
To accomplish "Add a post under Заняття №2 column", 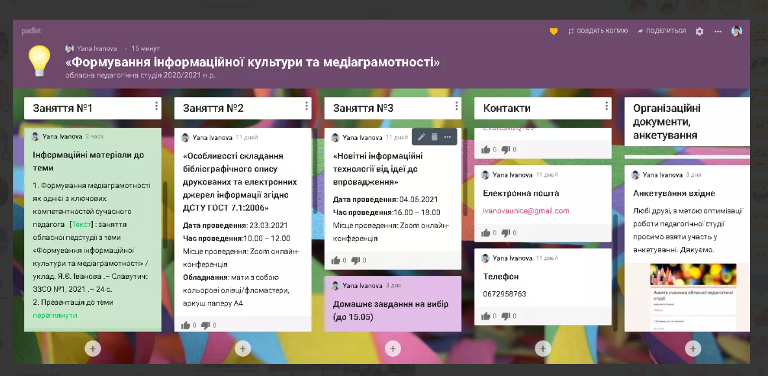I will coord(242,349).
